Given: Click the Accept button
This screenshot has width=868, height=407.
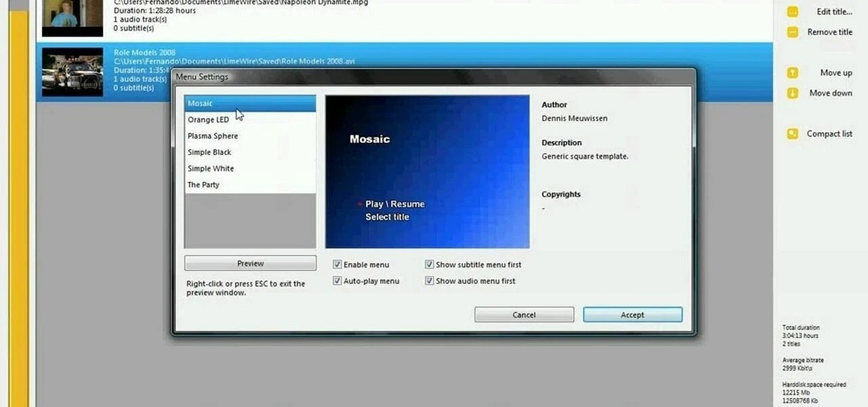Looking at the screenshot, I should (x=631, y=314).
